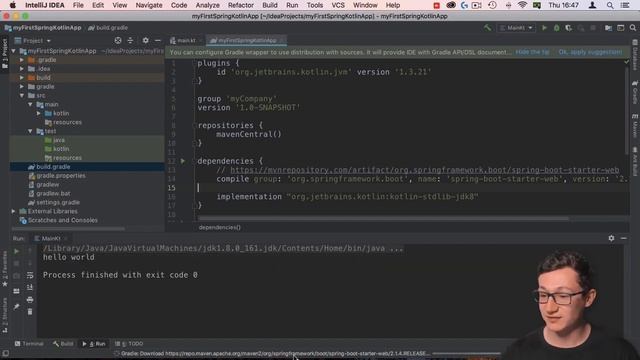Switch to the main.kt editor tab
The width and height of the screenshot is (640, 360).
tap(183, 40)
